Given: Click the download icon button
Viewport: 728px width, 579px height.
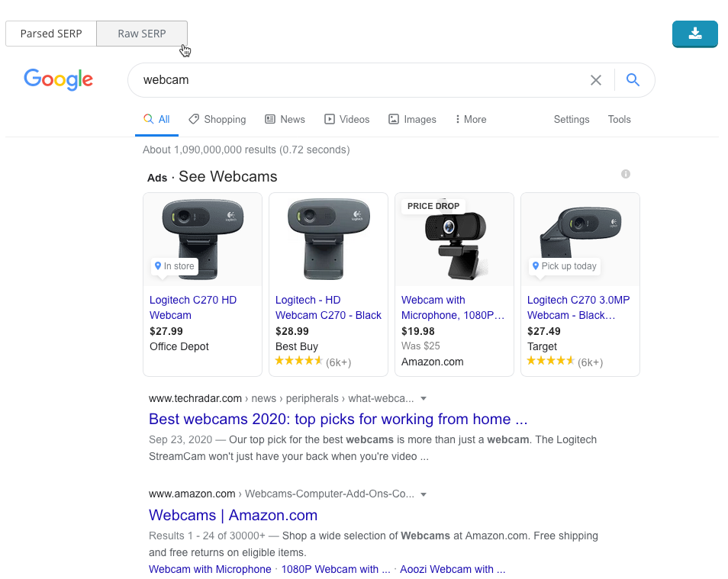Looking at the screenshot, I should pos(694,34).
